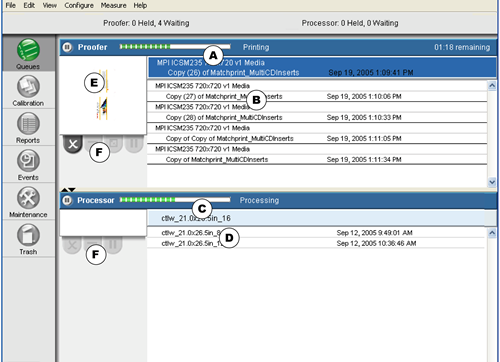Screen dimensions: 500x362
Task: Open the Calibration section
Action: point(28,87)
